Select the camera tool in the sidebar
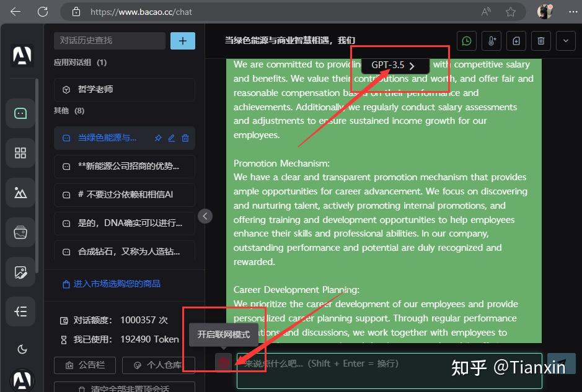The image size is (582, 392). pos(20,232)
